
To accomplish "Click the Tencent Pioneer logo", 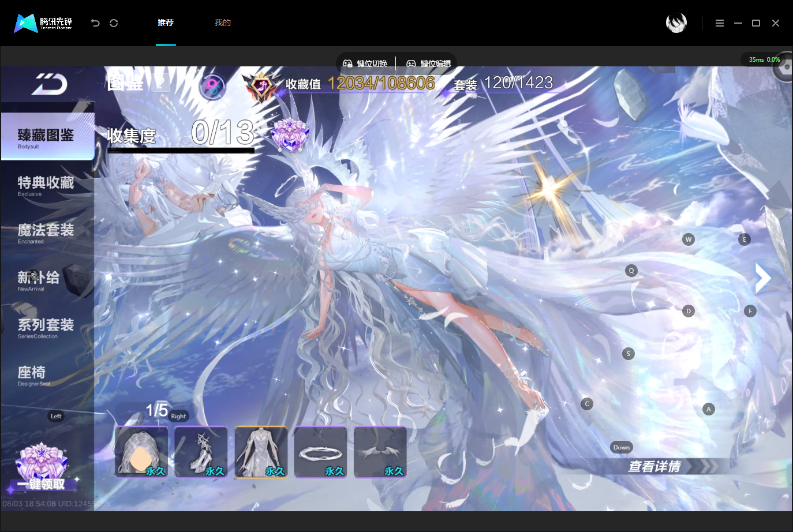I will click(x=43, y=23).
